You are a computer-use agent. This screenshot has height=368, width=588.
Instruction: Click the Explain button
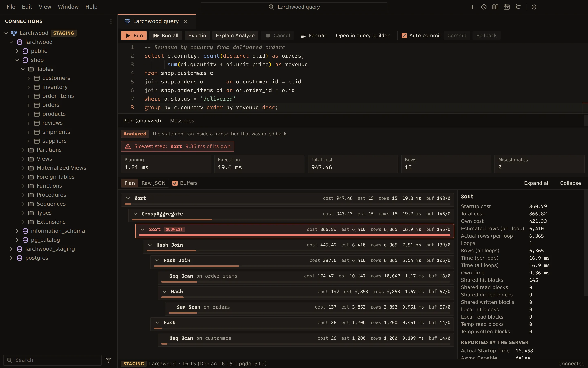coord(197,36)
